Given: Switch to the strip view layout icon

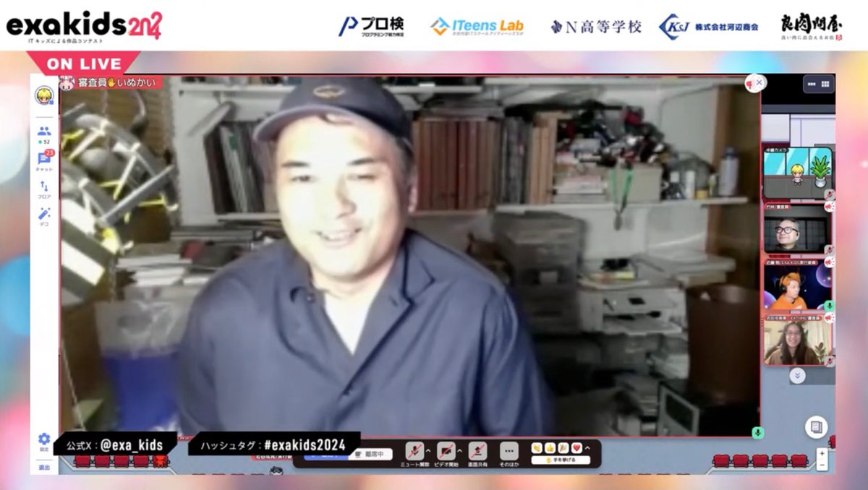Looking at the screenshot, I should point(812,84).
